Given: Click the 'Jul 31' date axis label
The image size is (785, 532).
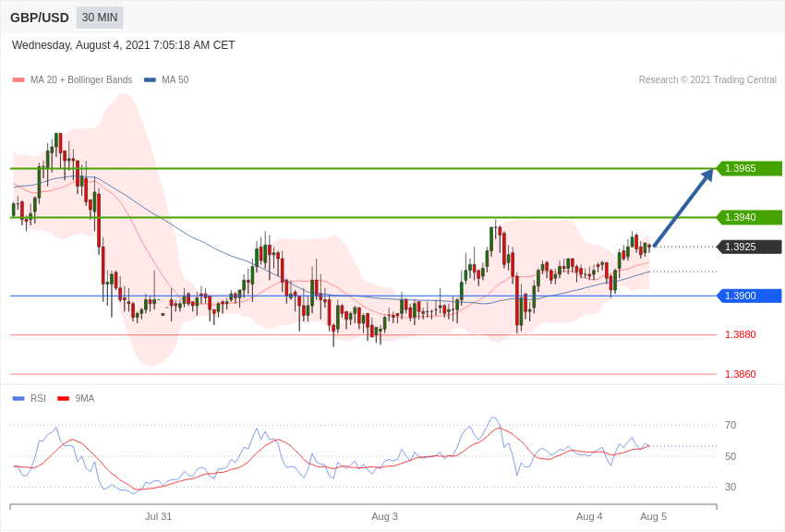Looking at the screenshot, I should [x=158, y=516].
